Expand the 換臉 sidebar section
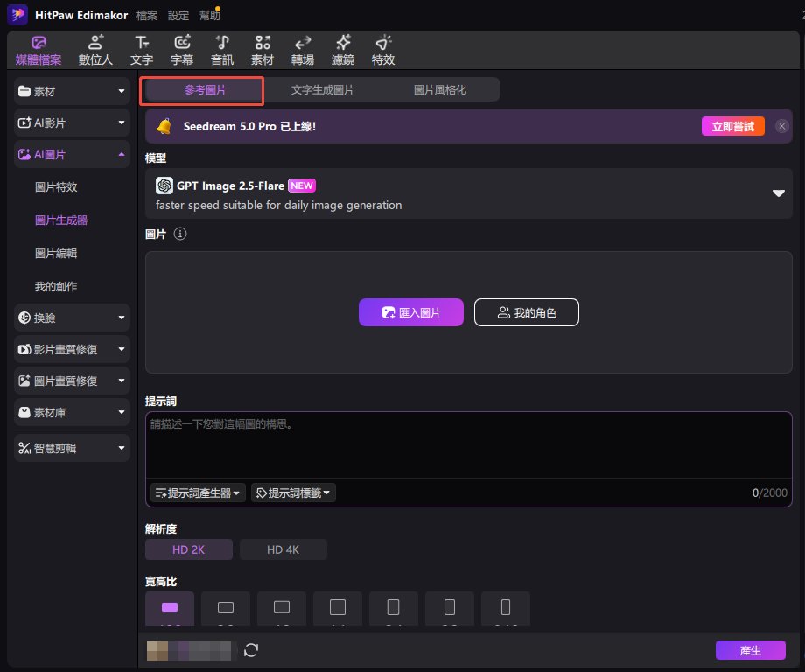This screenshot has height=672, width=805. [72, 318]
